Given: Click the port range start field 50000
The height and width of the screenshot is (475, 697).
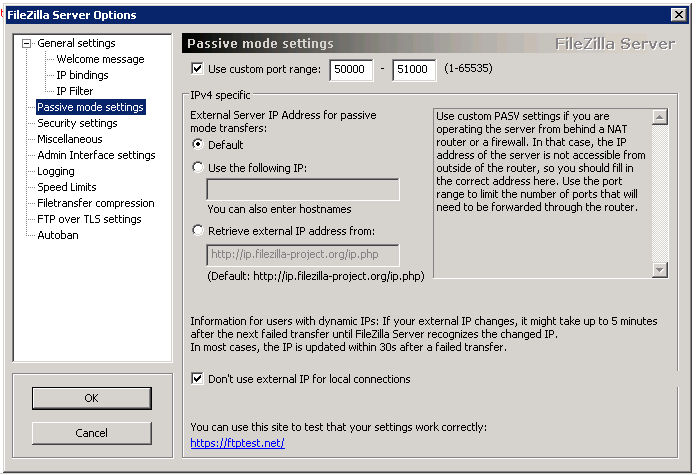Looking at the screenshot, I should pyautogui.click(x=351, y=70).
